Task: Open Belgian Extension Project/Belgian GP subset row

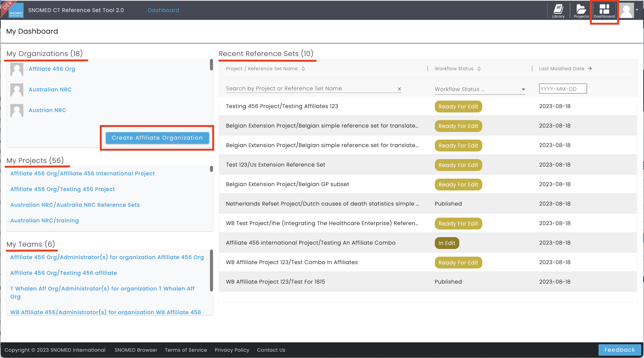Action: coord(428,184)
